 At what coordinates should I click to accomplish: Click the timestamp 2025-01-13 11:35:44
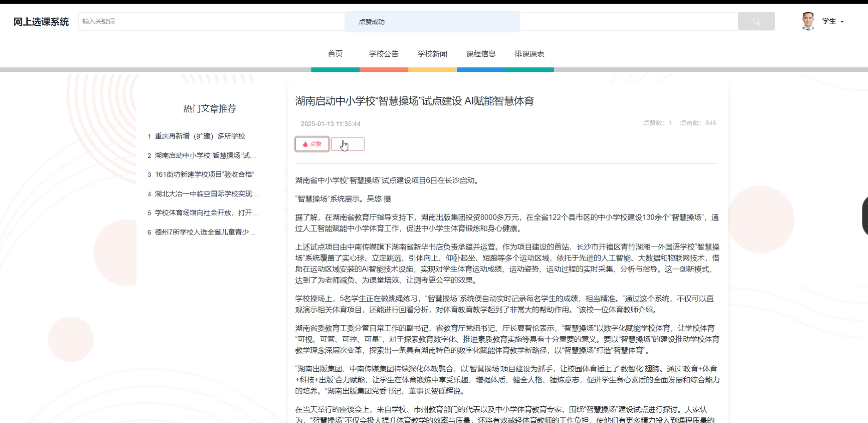pos(330,124)
